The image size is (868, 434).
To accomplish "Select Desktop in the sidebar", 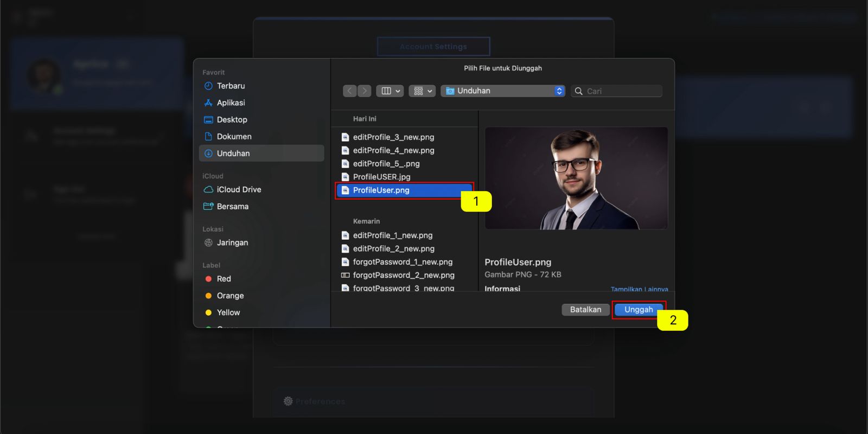I will (232, 119).
